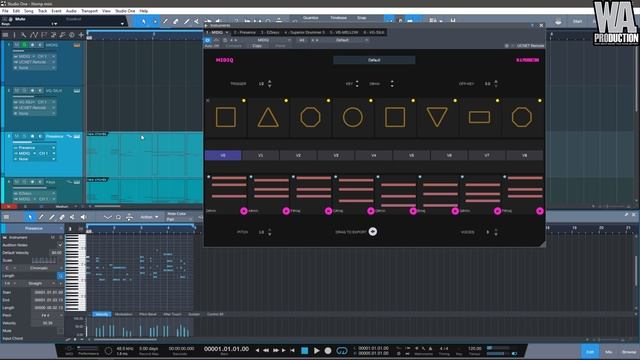Click the Rewind button in the transport bar

click(266, 350)
